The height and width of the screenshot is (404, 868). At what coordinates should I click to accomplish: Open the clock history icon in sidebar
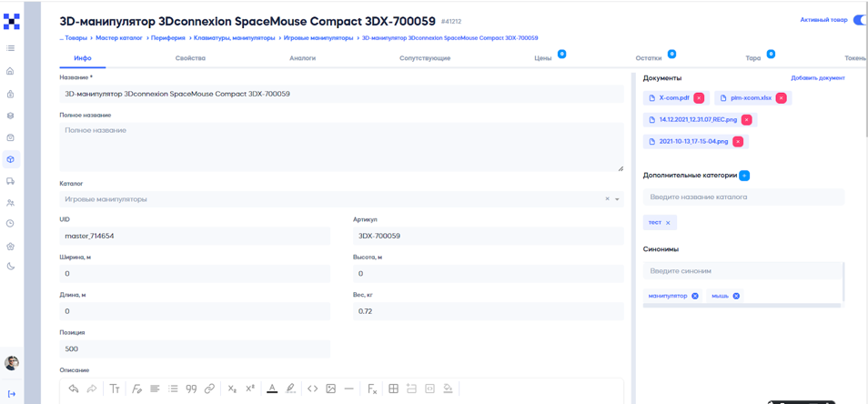pos(10,224)
